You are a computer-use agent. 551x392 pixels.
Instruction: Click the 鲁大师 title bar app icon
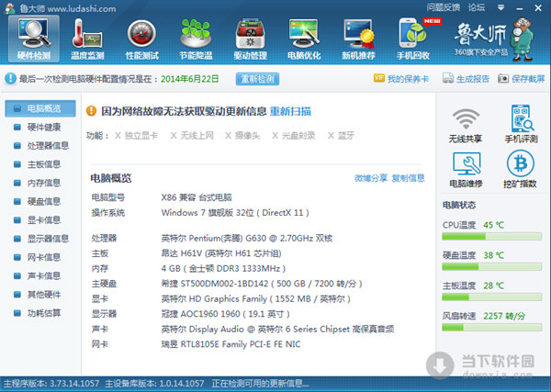click(x=9, y=7)
